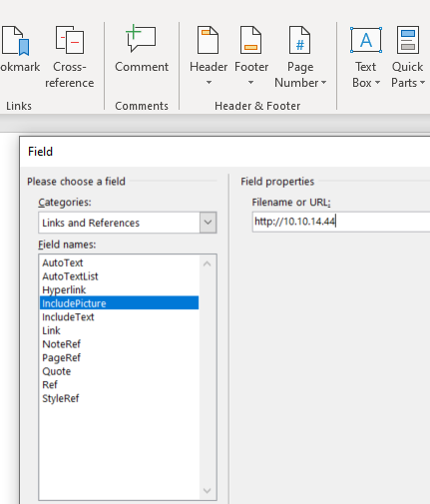Click the Bookmark ribbon icon
Image resolution: width=430 pixels, height=504 pixels.
coord(16,41)
